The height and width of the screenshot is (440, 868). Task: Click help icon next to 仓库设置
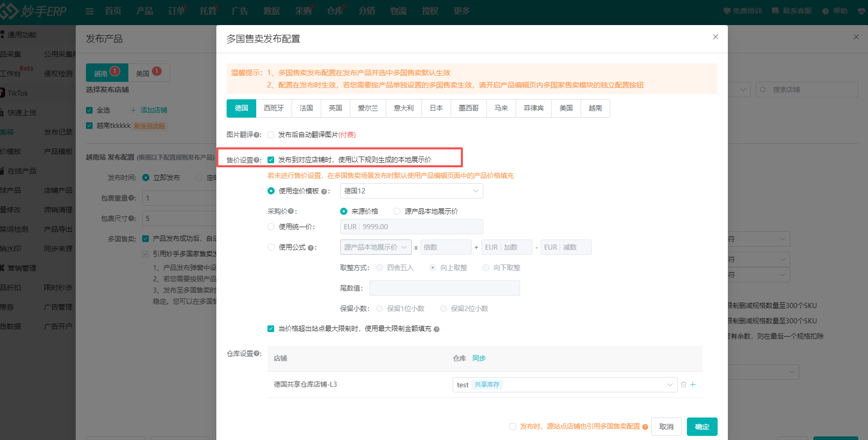pyautogui.click(x=257, y=354)
